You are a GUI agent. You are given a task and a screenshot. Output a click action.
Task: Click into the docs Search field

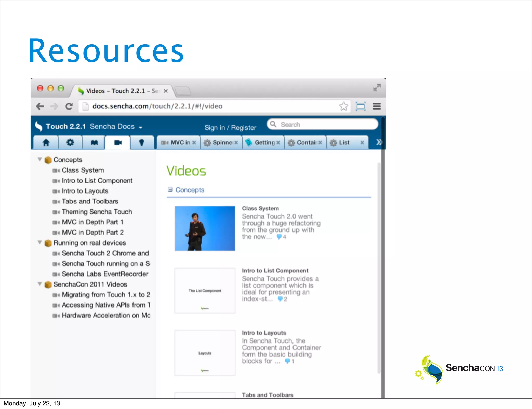tap(322, 124)
